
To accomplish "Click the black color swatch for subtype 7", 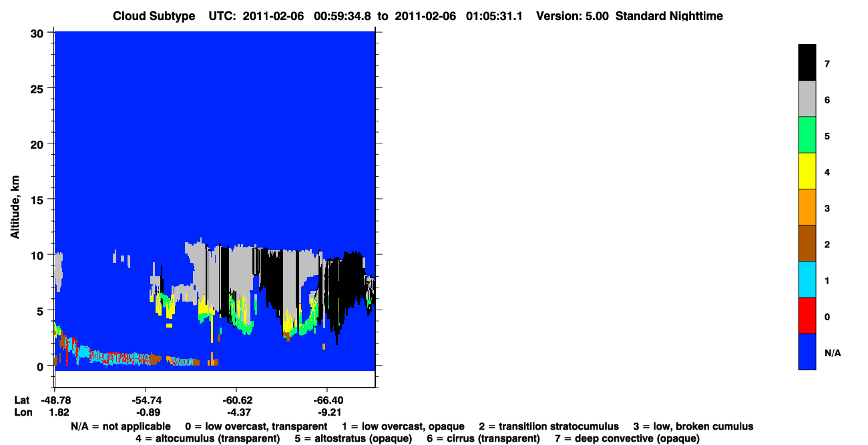I will click(807, 63).
